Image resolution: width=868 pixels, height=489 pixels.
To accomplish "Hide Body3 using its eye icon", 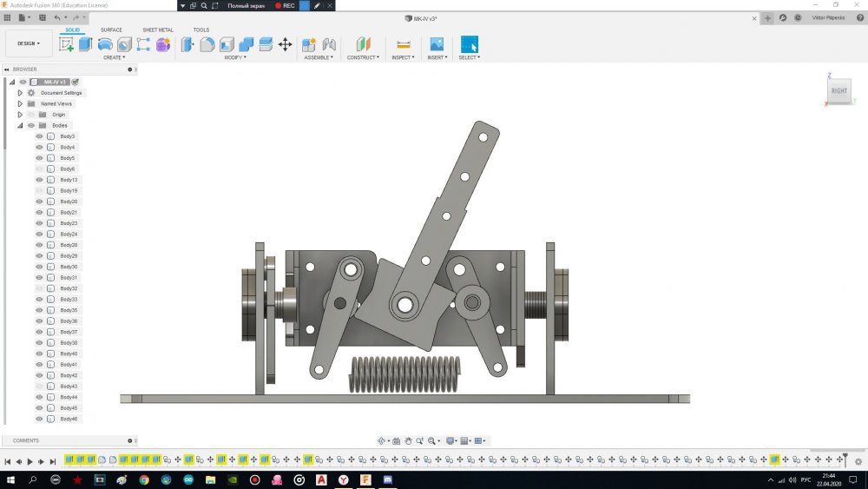I will [x=39, y=136].
